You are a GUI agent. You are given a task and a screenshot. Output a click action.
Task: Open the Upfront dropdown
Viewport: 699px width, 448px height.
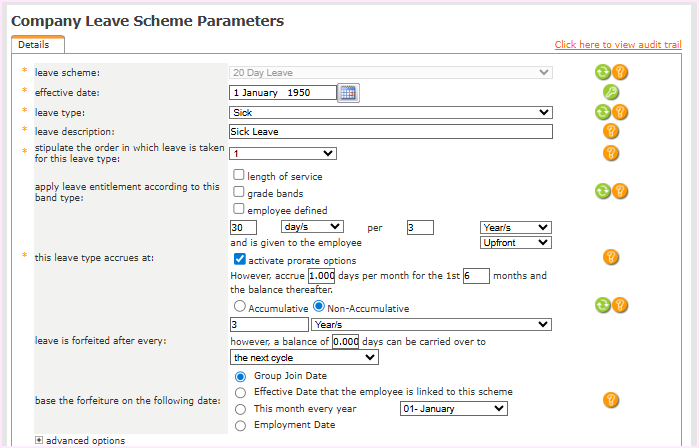click(x=515, y=242)
